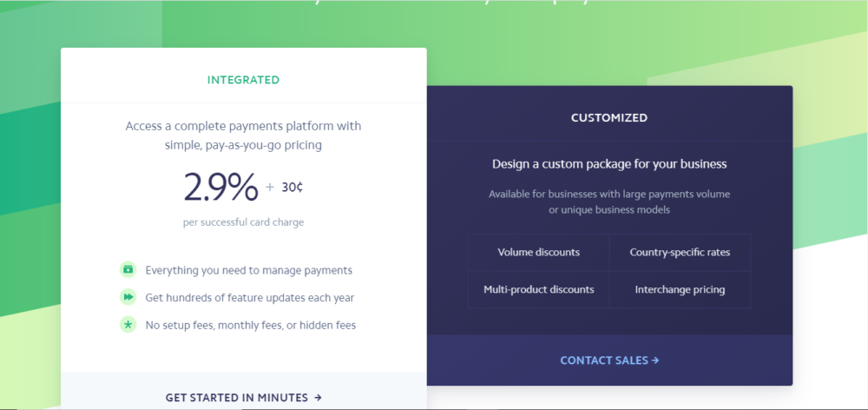Click 'Everything you need to manage payments' text
The width and height of the screenshot is (868, 410).
[249, 270]
